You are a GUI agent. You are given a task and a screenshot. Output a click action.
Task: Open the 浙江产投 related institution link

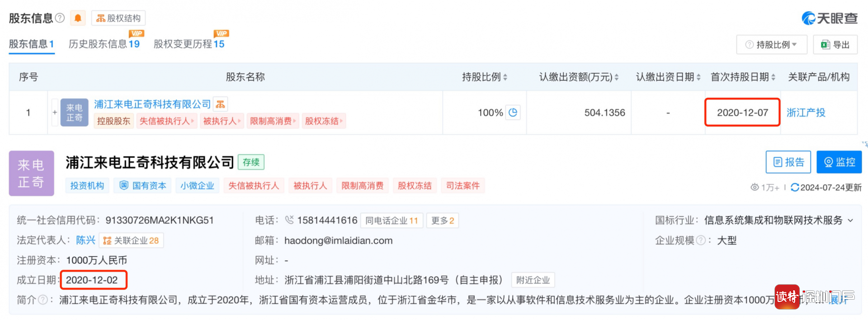click(x=806, y=113)
